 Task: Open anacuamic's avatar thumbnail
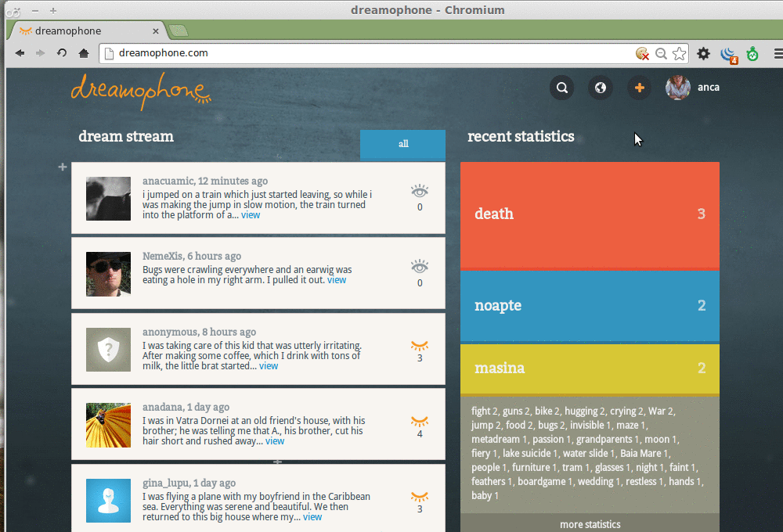tap(108, 199)
